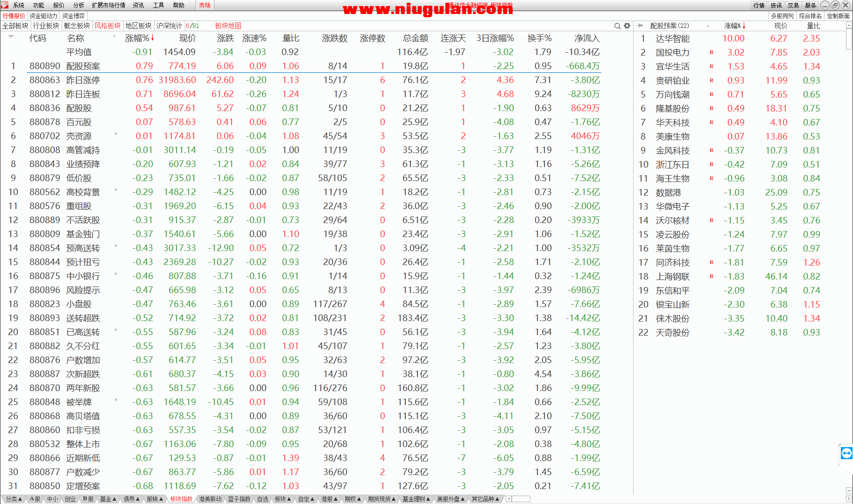Image resolution: width=853 pixels, height=504 pixels.
Task: Click the R mark beside 海王生物
Action: tap(712, 178)
